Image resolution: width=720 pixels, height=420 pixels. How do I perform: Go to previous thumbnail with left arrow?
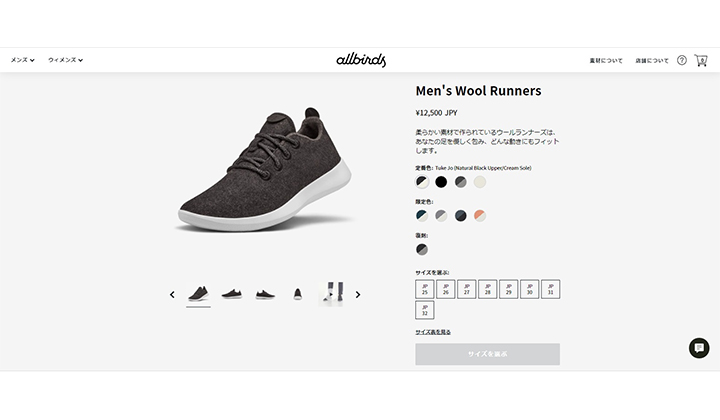tap(172, 295)
